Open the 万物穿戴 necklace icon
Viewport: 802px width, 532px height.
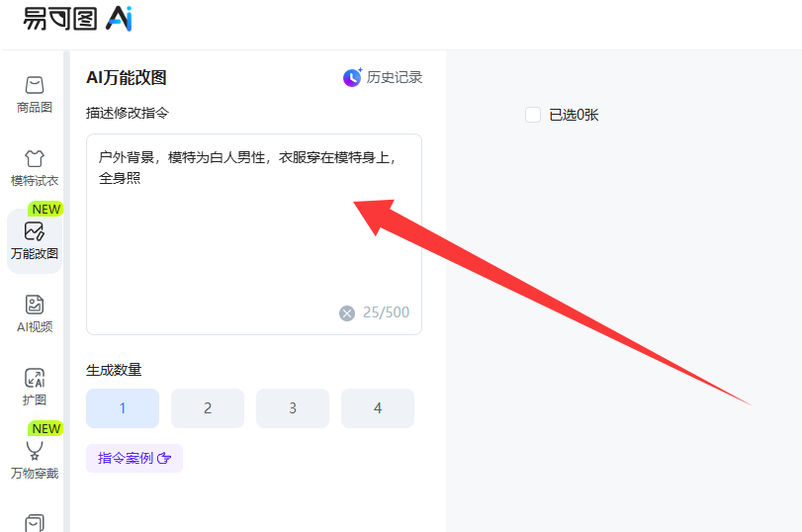pyautogui.click(x=35, y=452)
